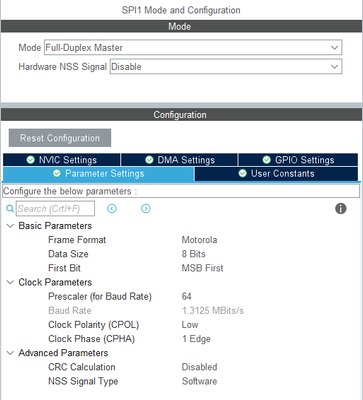Switch to the GPIO Settings tab

(298, 160)
